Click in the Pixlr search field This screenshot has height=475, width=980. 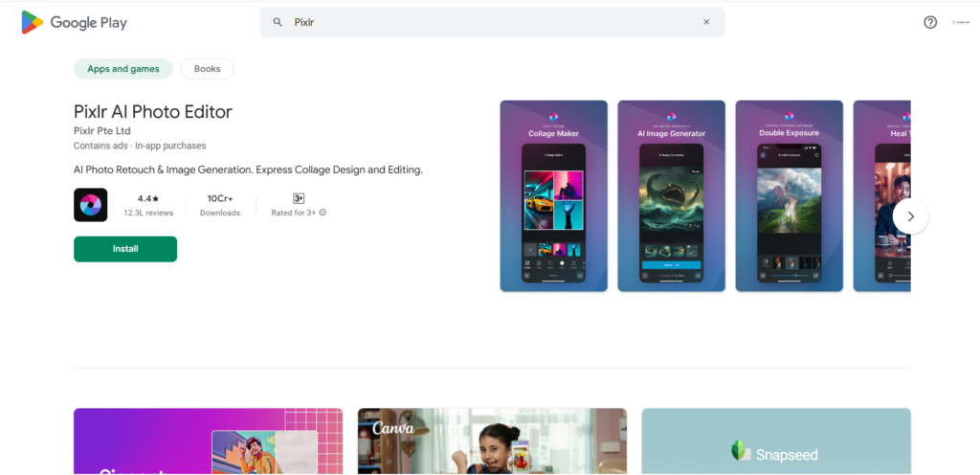click(x=492, y=22)
